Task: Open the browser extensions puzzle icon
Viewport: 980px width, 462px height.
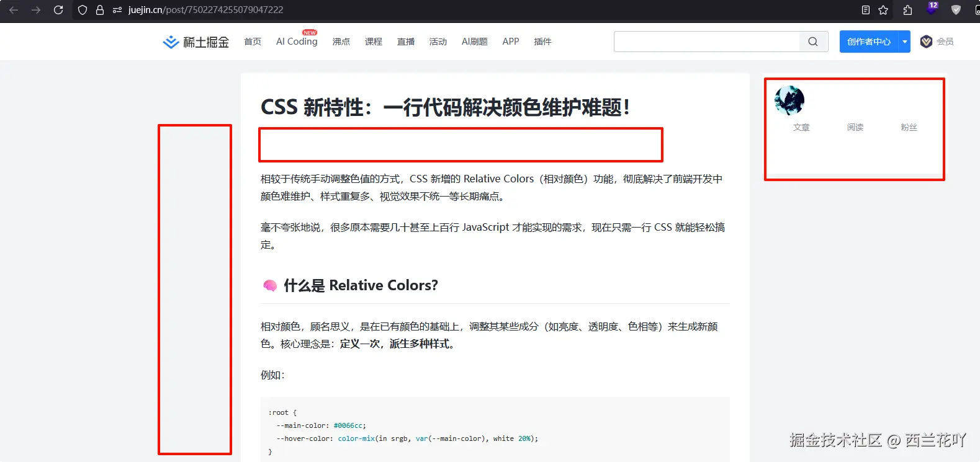Action: [907, 10]
